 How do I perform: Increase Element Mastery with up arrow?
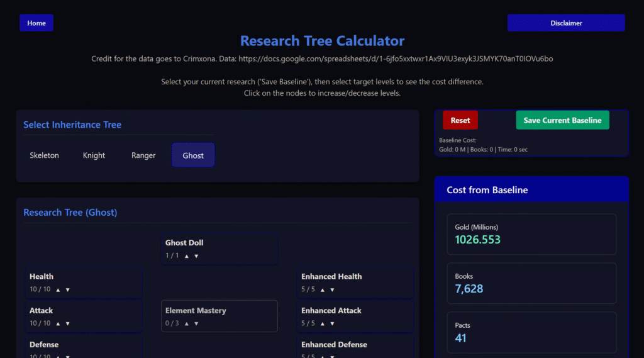187,324
